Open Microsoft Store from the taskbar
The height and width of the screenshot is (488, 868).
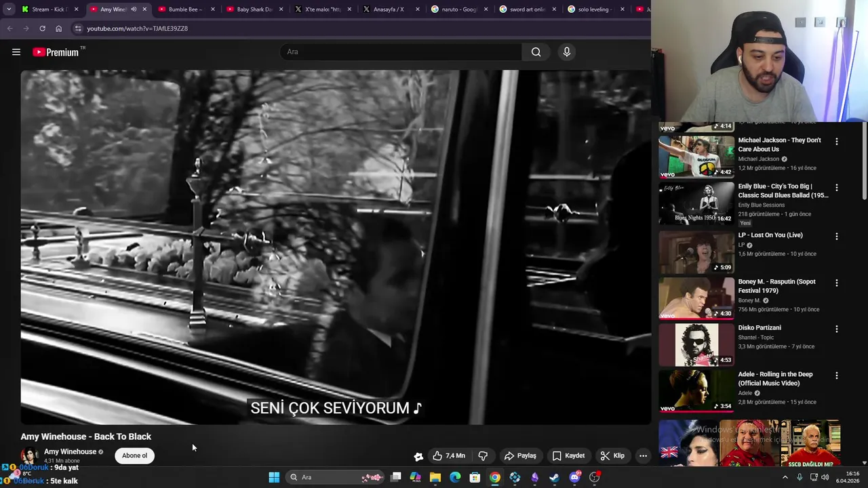point(475,477)
